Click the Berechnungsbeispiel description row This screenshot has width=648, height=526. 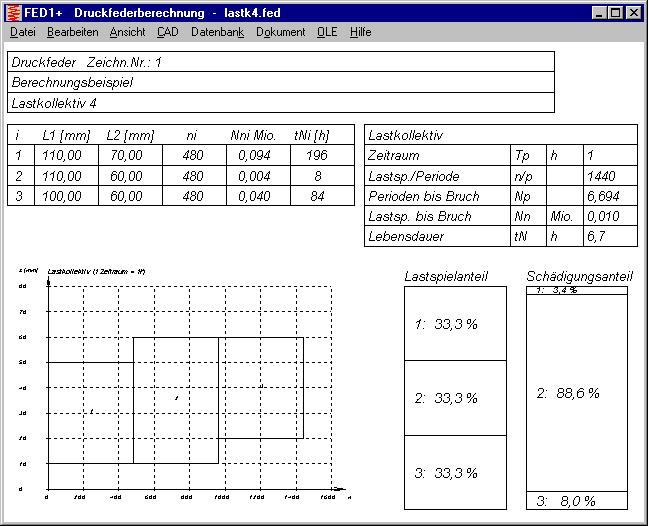tap(280, 82)
